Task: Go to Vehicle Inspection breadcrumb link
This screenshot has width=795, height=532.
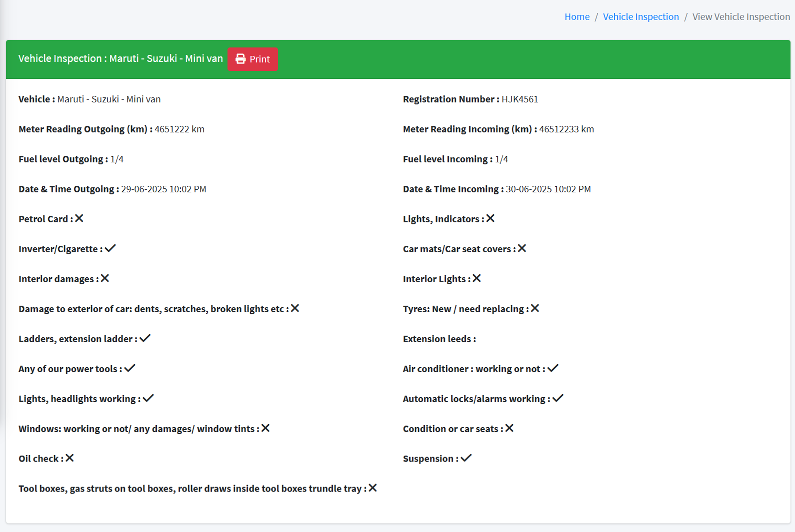Action: (641, 17)
